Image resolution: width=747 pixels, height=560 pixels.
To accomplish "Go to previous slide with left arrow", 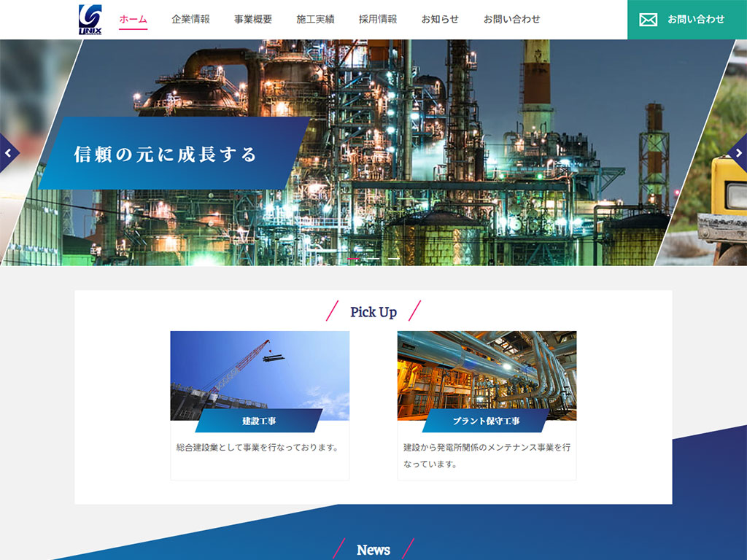I will pyautogui.click(x=8, y=153).
